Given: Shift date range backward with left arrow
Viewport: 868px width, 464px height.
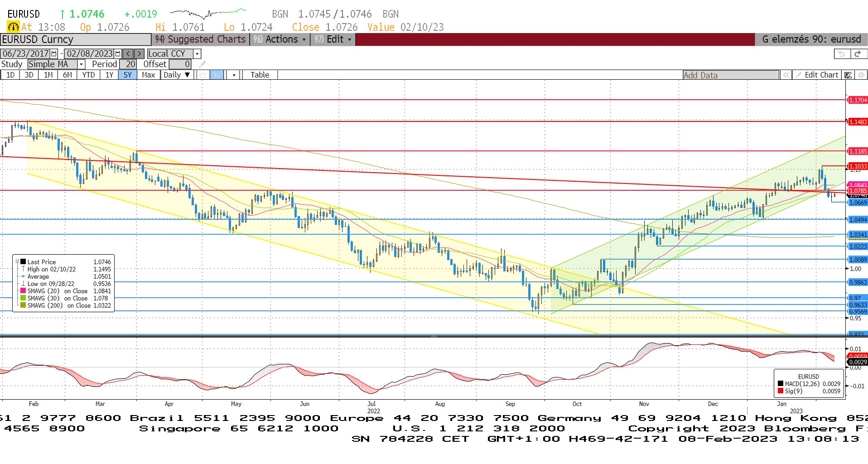Looking at the screenshot, I should [x=128, y=53].
